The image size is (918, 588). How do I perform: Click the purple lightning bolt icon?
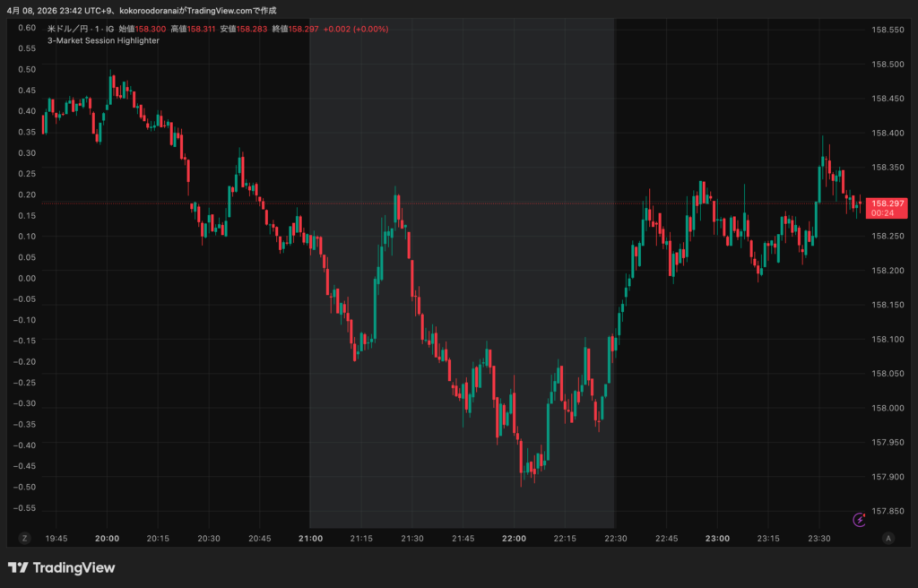(860, 519)
